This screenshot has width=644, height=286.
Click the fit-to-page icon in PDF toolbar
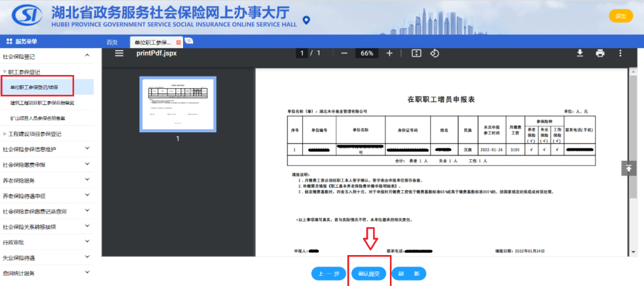(416, 54)
